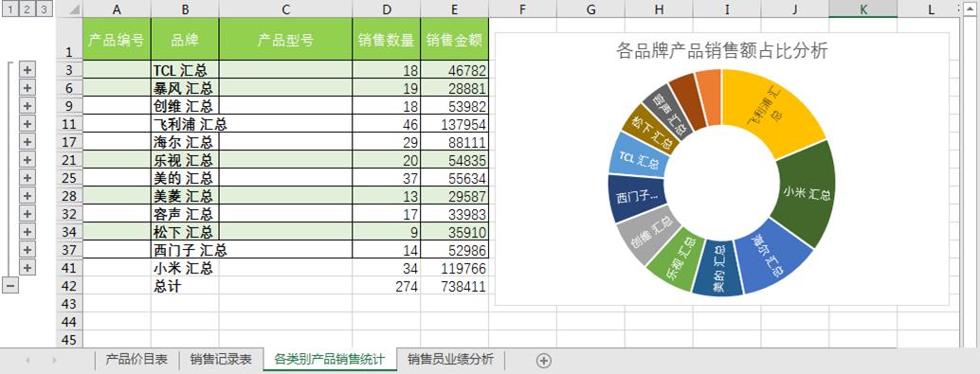The height and width of the screenshot is (374, 980).
Task: Click the total amount 738411 cell
Action: click(x=454, y=286)
